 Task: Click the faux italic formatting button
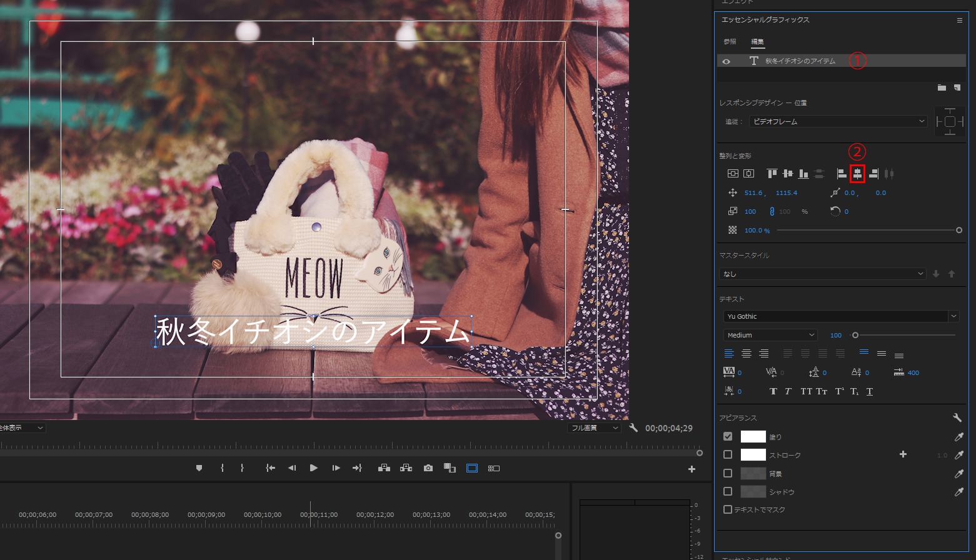(x=788, y=391)
